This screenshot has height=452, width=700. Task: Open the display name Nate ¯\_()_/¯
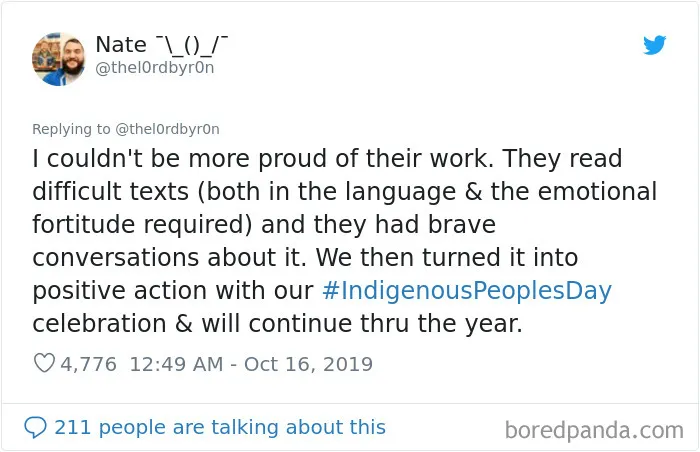(x=162, y=45)
